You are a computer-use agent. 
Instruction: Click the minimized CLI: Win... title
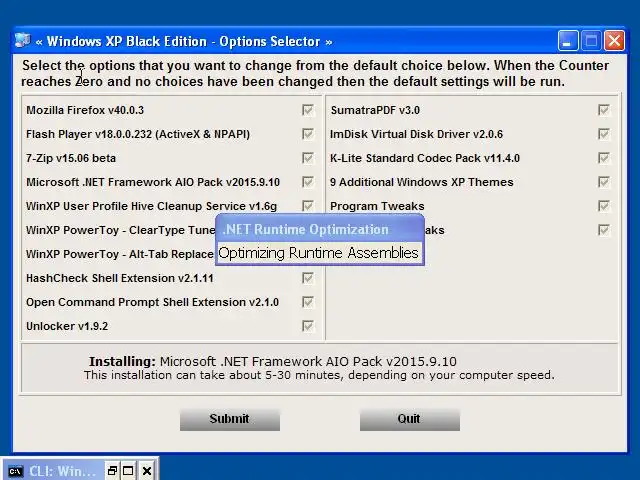(62, 471)
